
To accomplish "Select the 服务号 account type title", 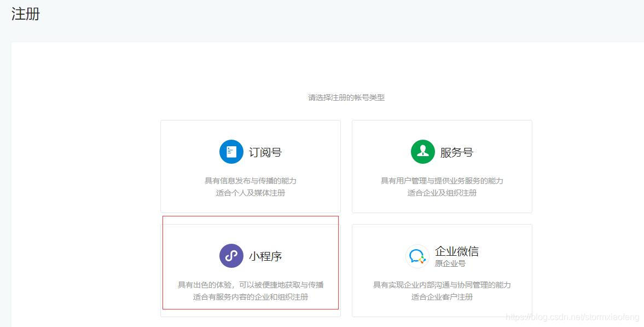I will 457,152.
